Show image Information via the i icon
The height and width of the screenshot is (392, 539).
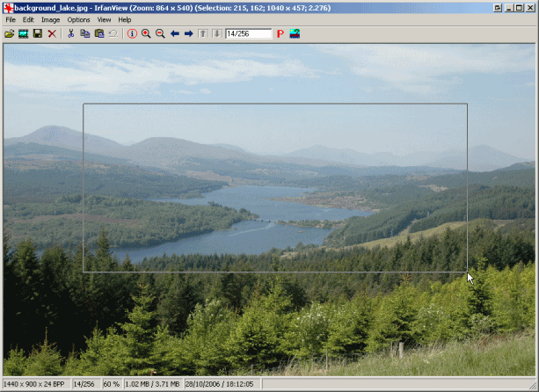132,33
